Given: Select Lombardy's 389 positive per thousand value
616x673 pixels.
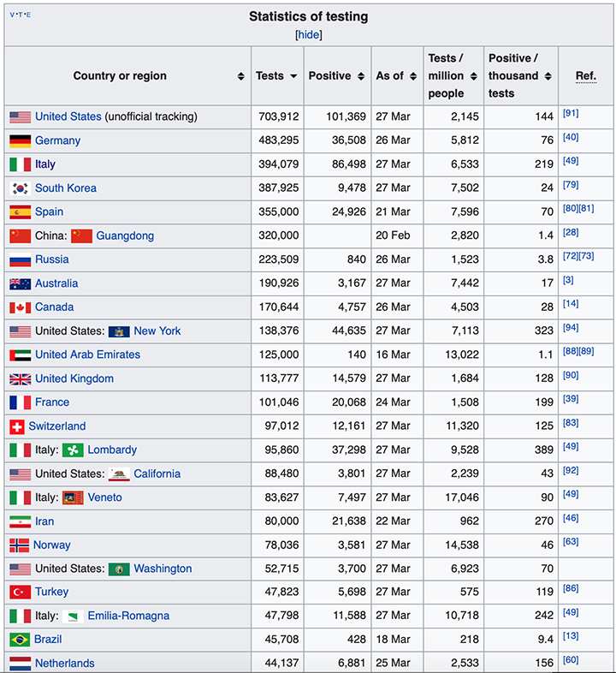Looking at the screenshot, I should [544, 450].
